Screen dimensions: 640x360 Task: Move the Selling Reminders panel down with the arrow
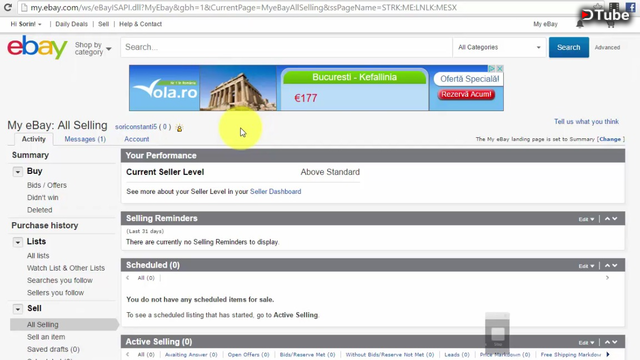tap(615, 219)
